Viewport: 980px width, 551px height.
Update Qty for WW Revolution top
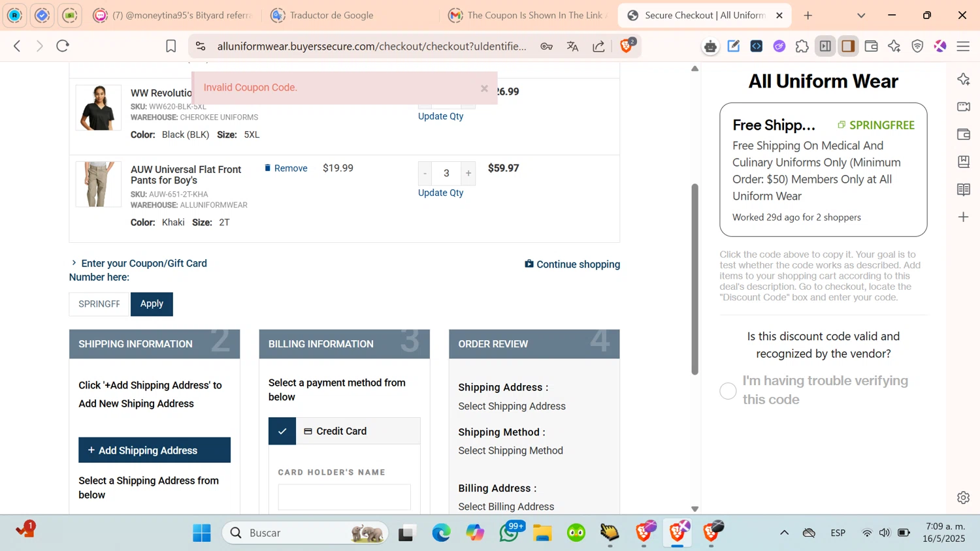coord(440,116)
